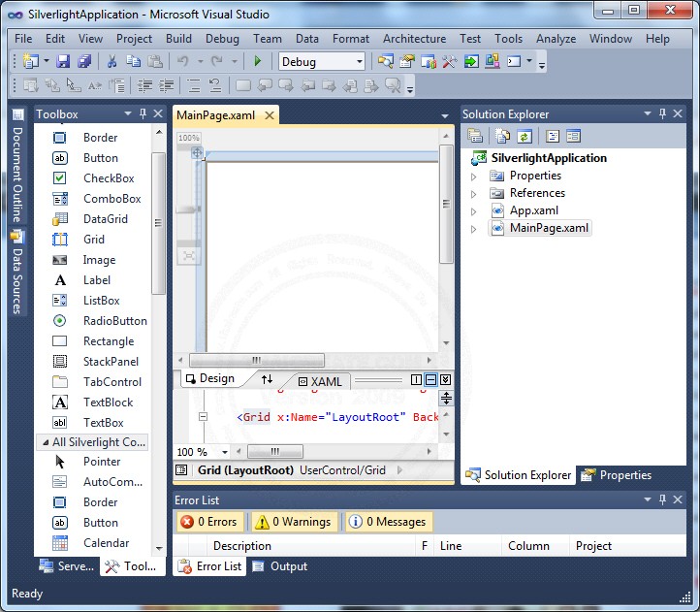Image resolution: width=700 pixels, height=612 pixels.
Task: Click the Toolbox vertical scrollbar thumb
Action: (158, 223)
